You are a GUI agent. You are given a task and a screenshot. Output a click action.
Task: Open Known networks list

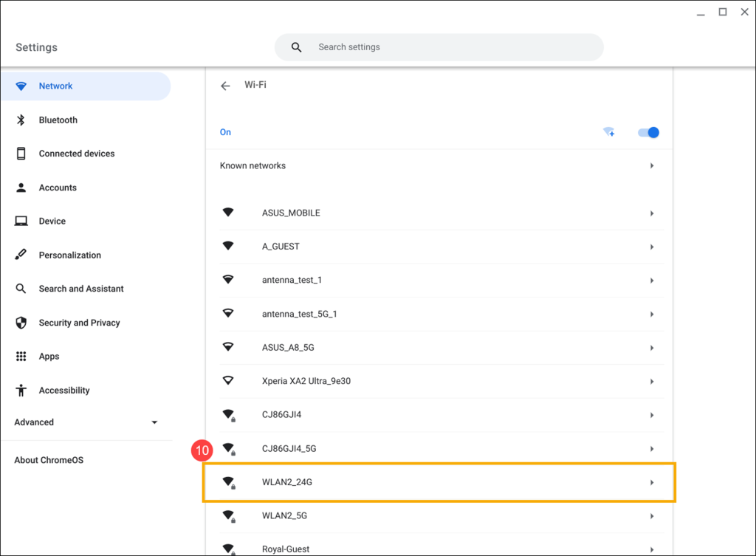440,166
